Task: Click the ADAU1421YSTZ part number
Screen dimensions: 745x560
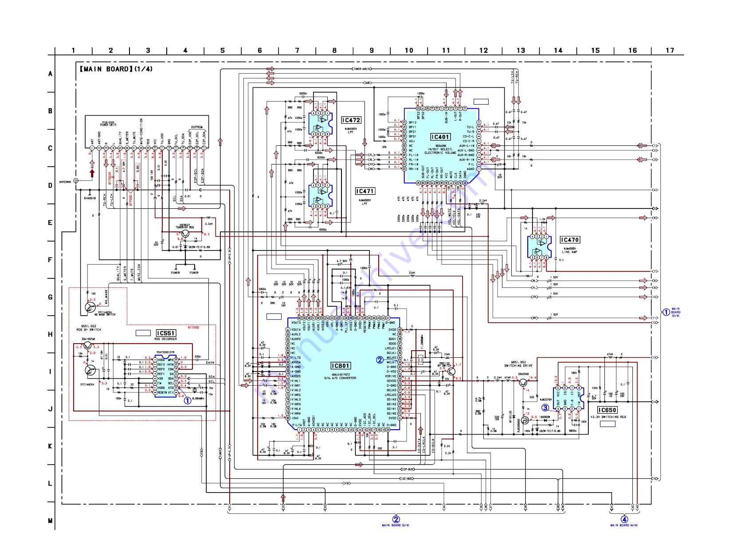Action: point(341,374)
